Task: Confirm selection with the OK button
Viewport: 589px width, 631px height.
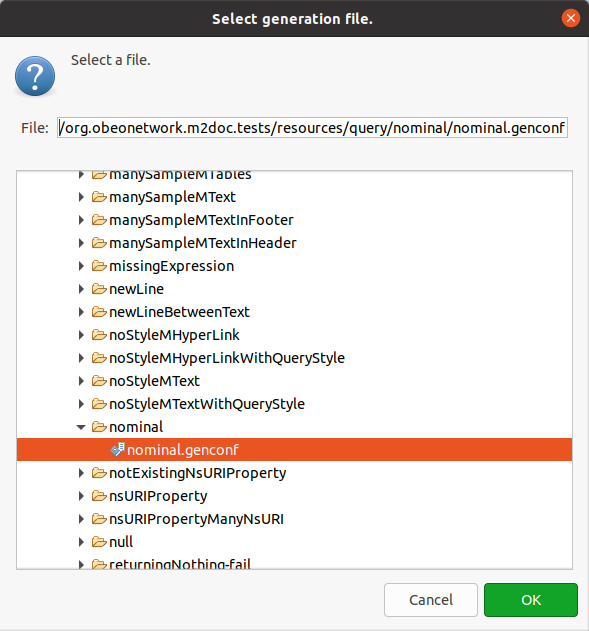Action: click(x=531, y=600)
